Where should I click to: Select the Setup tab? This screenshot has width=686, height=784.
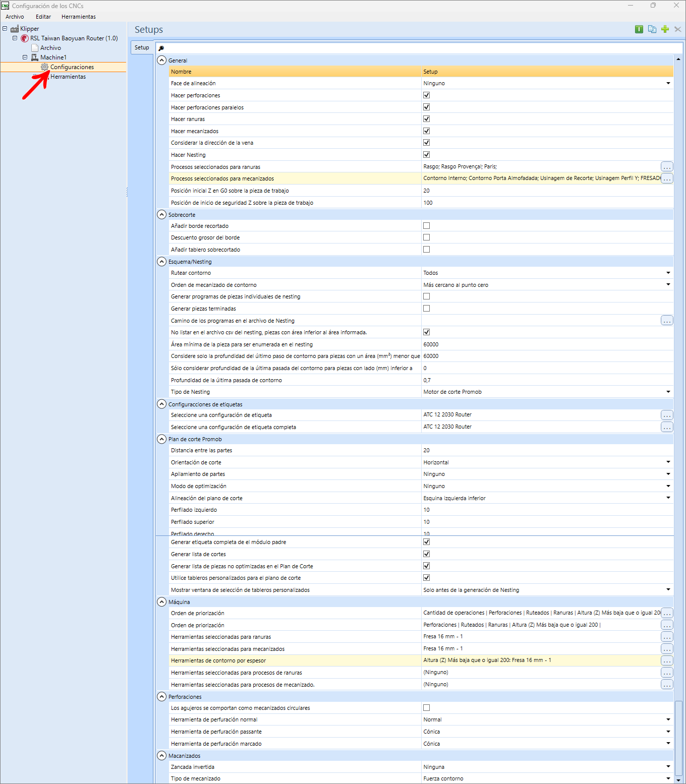click(142, 47)
